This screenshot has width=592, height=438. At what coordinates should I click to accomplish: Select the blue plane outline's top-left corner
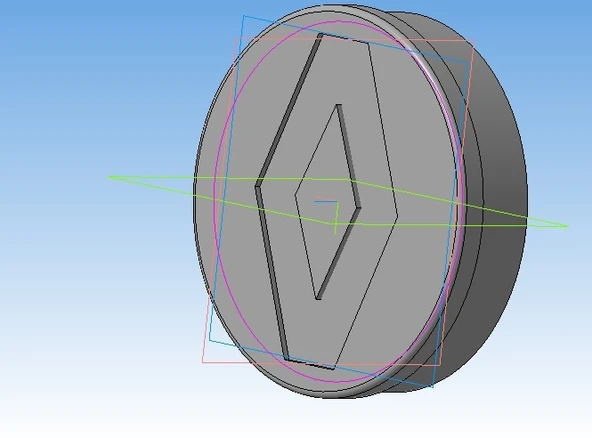[244, 16]
